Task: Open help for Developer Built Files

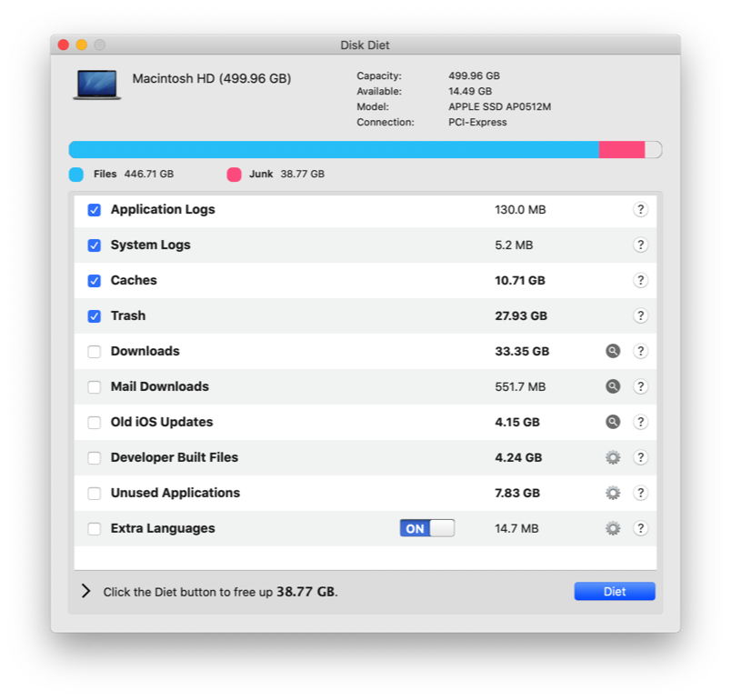Action: [x=641, y=457]
